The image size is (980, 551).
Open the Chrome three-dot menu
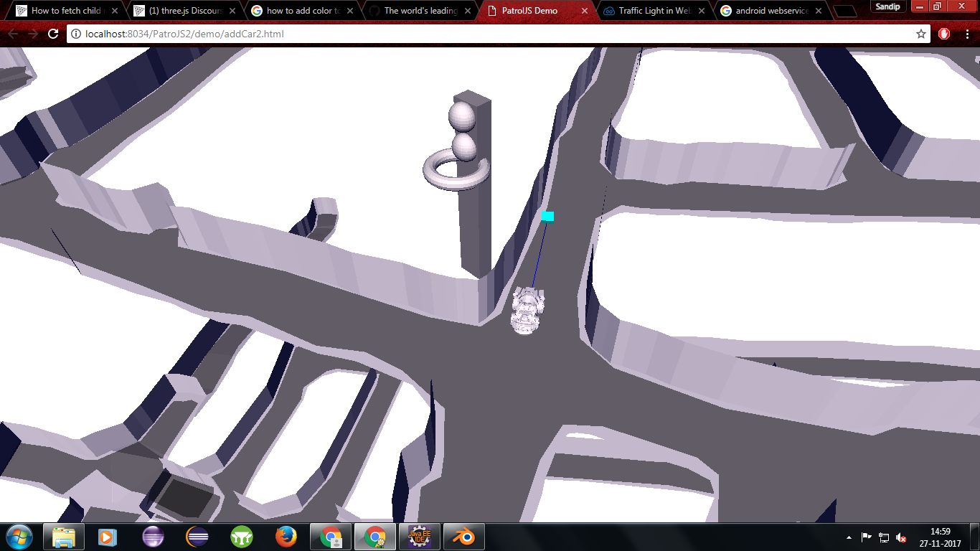[x=967, y=34]
